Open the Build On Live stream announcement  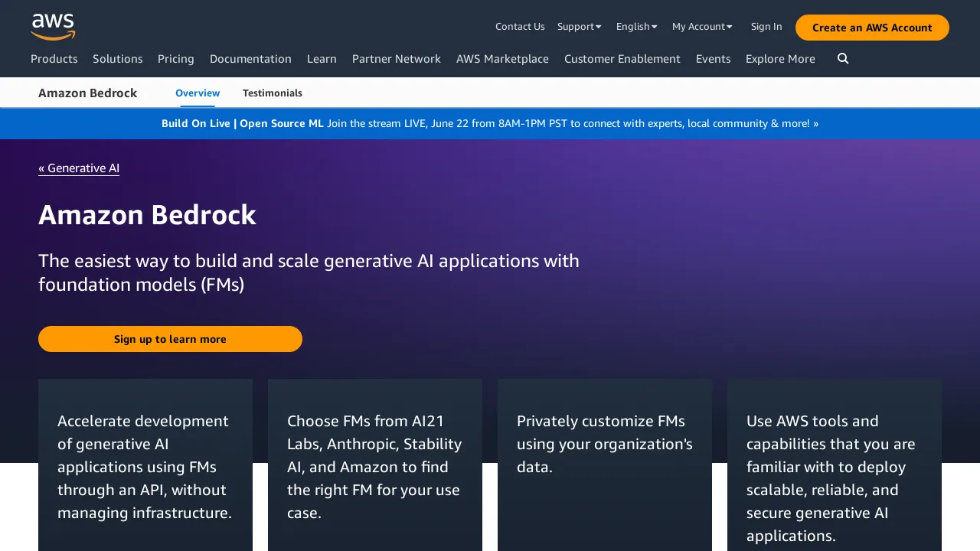pos(490,123)
